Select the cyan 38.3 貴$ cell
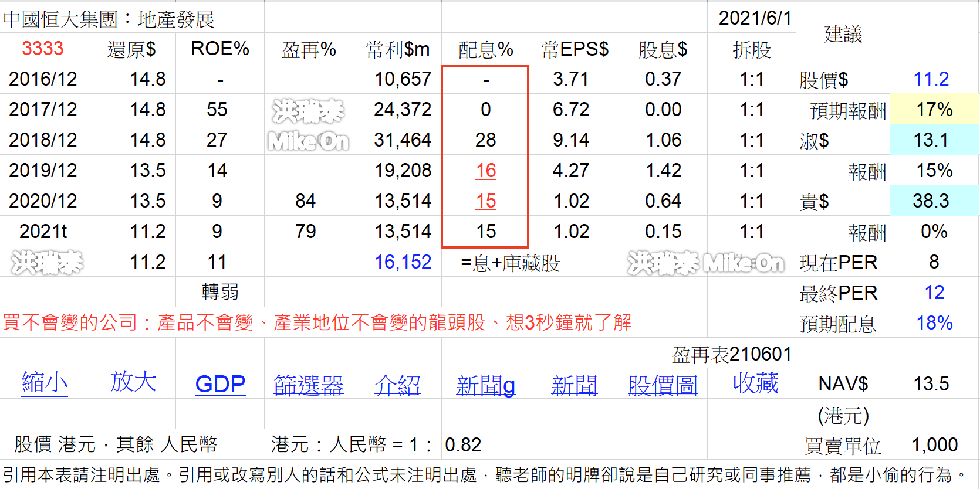The image size is (980, 489). click(934, 201)
